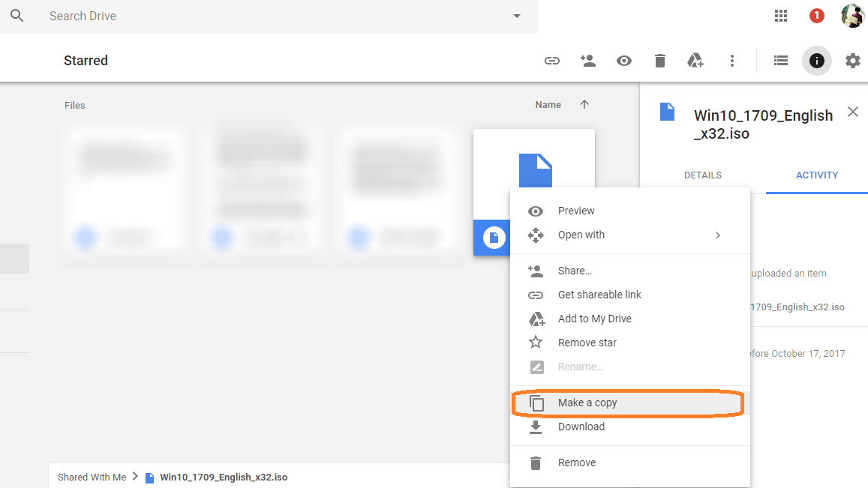Select Download in the context menu

pyautogui.click(x=581, y=427)
